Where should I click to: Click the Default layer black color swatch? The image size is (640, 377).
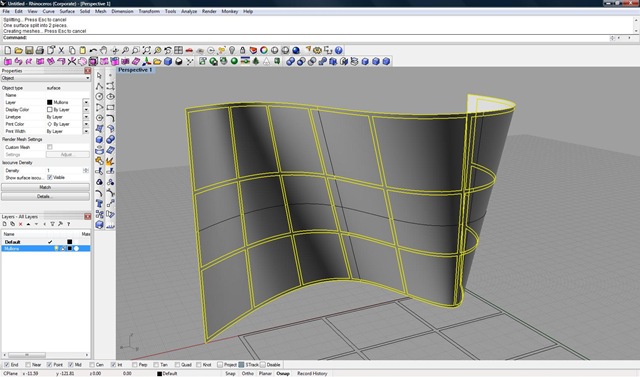tap(69, 242)
